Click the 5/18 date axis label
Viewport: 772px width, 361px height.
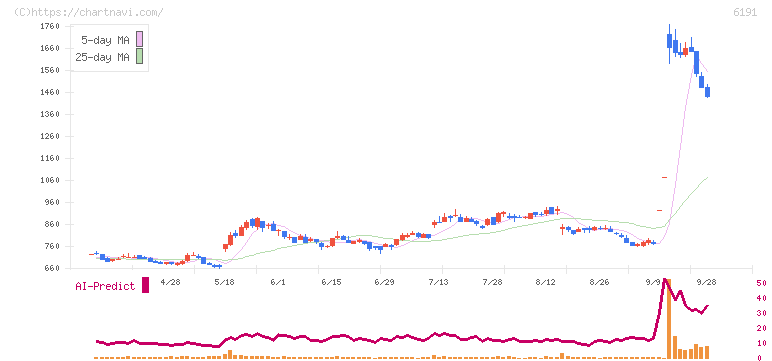(x=224, y=282)
